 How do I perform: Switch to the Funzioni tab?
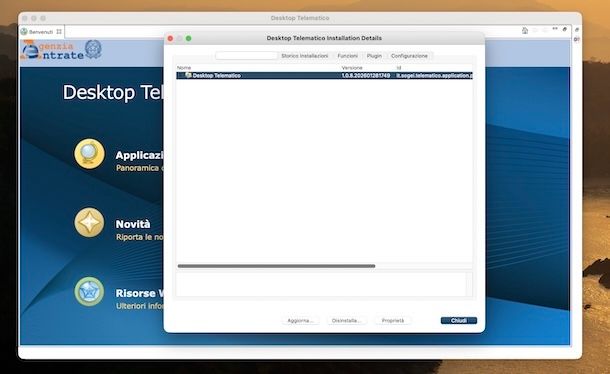[347, 56]
